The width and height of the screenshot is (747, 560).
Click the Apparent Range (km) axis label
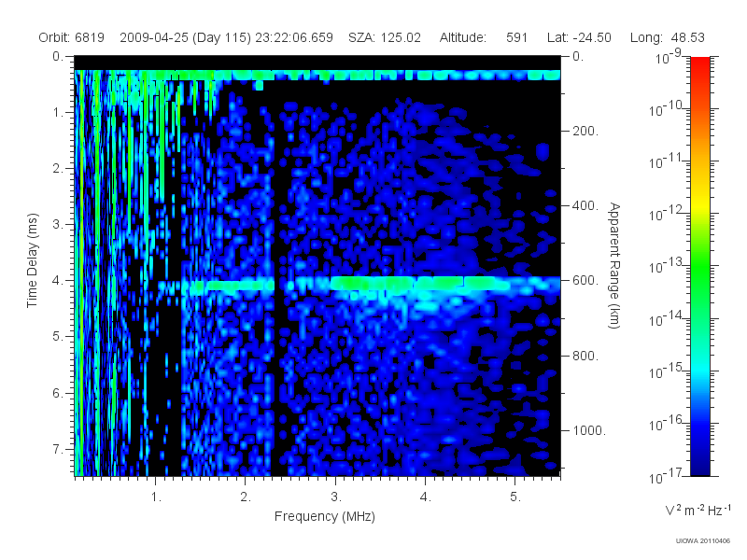(614, 265)
